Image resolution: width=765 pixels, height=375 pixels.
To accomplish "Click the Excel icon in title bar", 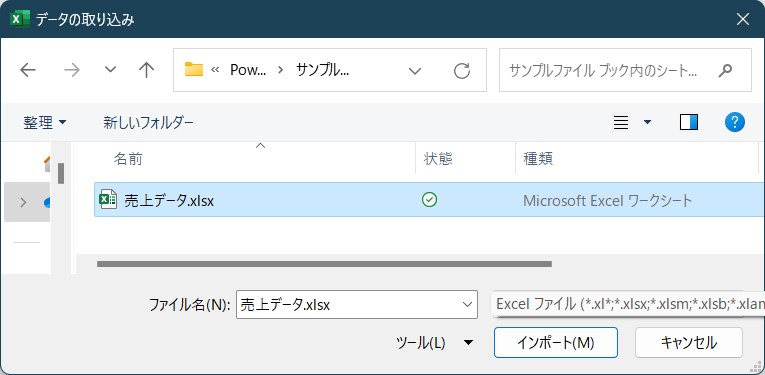I will (x=20, y=19).
